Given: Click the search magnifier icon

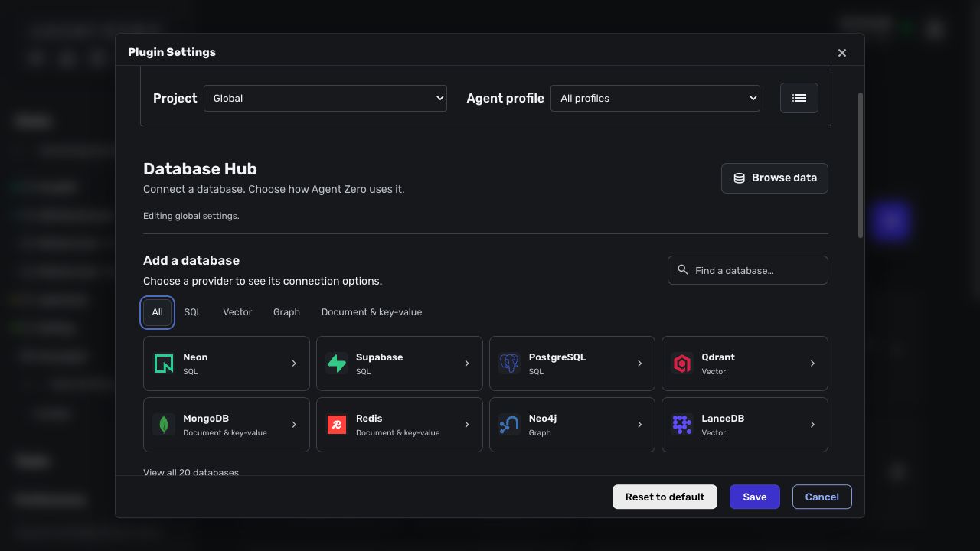Looking at the screenshot, I should click(683, 269).
